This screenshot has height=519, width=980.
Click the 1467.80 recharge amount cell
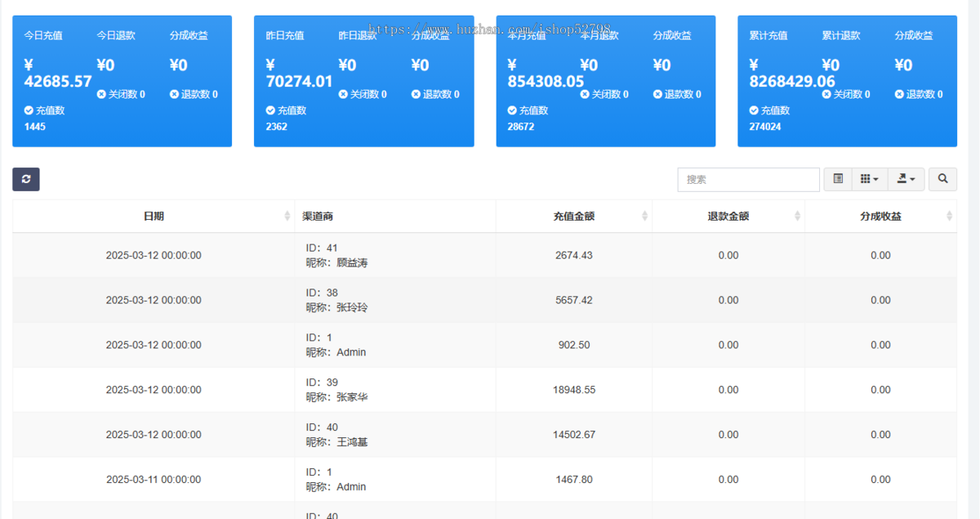coord(574,480)
